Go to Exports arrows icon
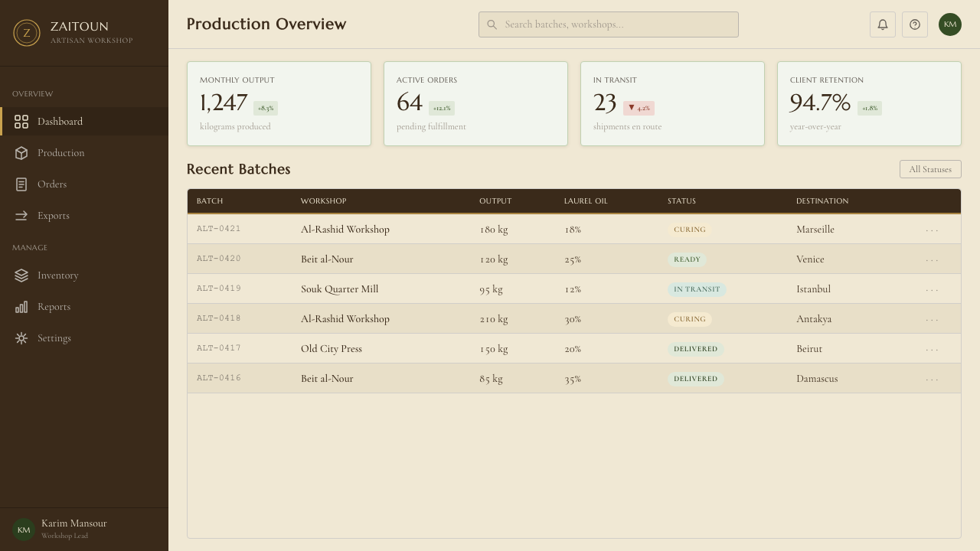Screen dimensions: 980x551 click(x=21, y=216)
